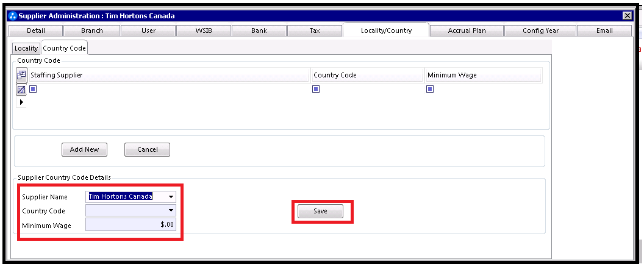Open the Accrual Plan tab

click(x=467, y=31)
